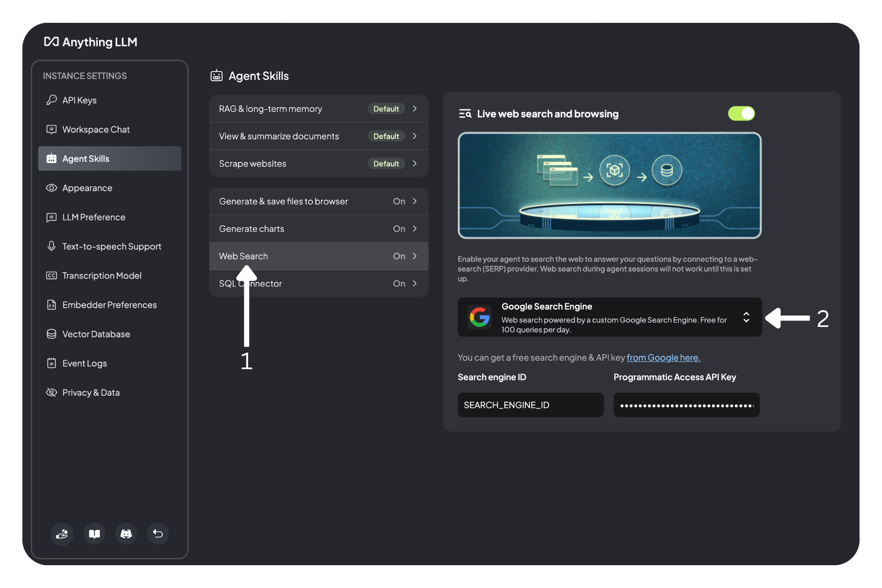
Task: Click the On status for Generate charts
Action: click(399, 229)
